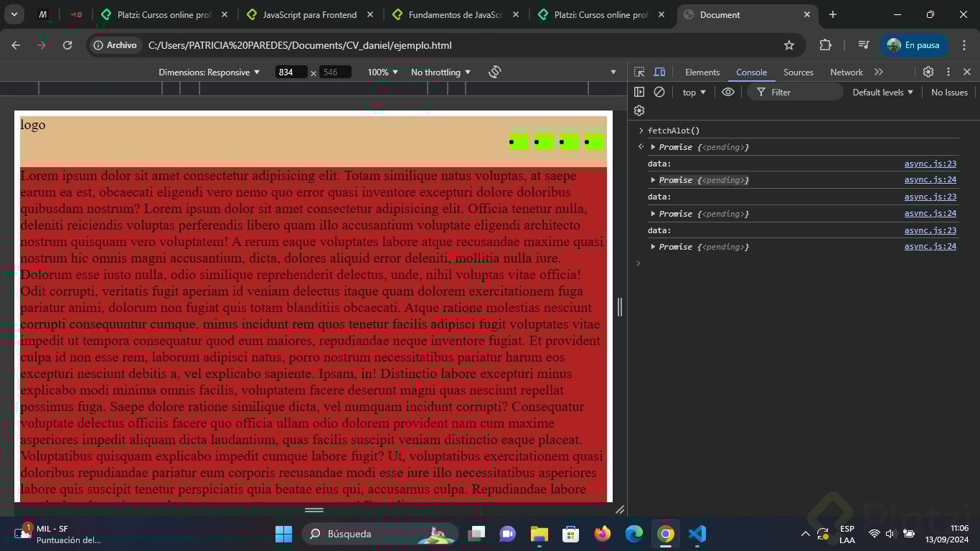Open the Chrome extensions puzzle icon
The width and height of the screenshot is (980, 551).
(825, 45)
